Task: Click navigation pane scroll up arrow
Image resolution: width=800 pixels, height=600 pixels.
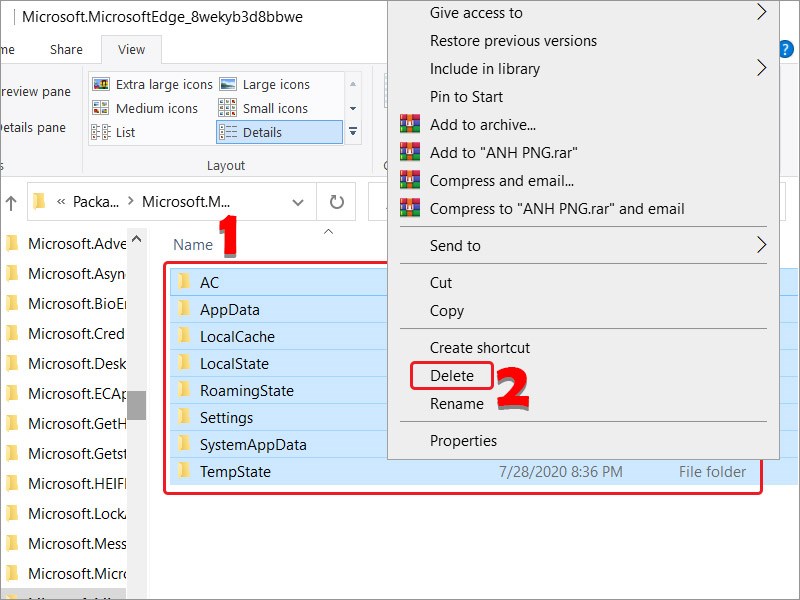Action: point(137,239)
